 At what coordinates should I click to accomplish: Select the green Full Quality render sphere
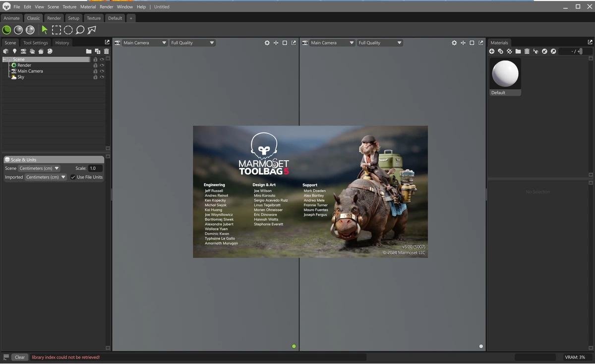[7, 30]
